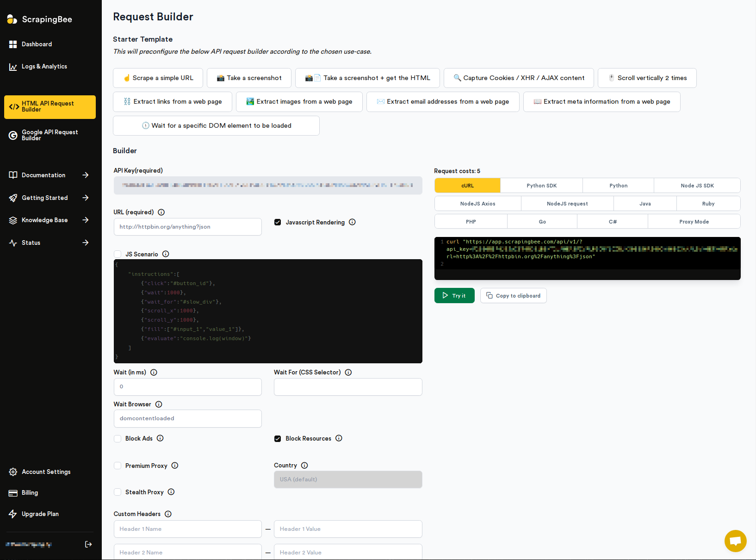Image resolution: width=756 pixels, height=560 pixels.
Task: Click info icon next to Block Resources
Action: pyautogui.click(x=339, y=438)
